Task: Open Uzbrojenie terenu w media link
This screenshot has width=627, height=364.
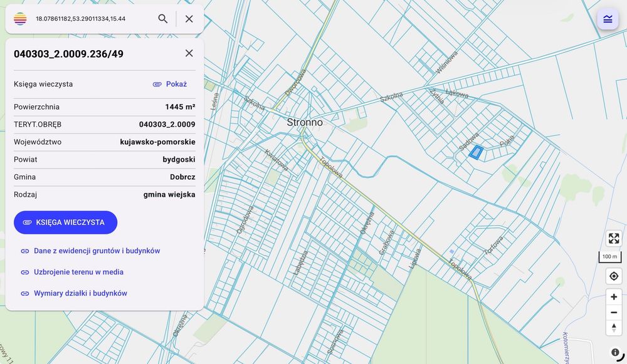Action: point(78,272)
